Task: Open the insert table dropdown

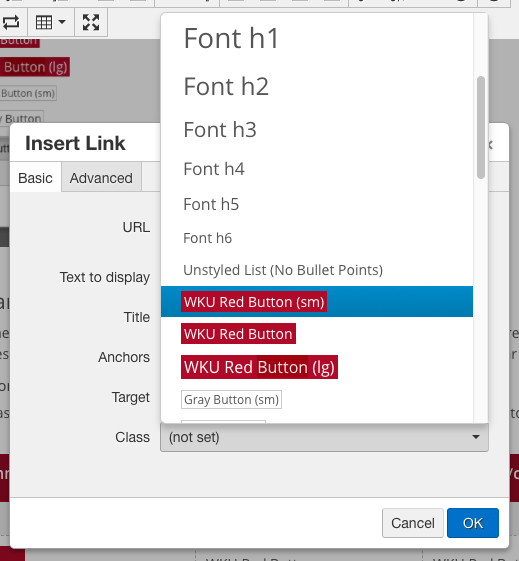Action: (50, 23)
